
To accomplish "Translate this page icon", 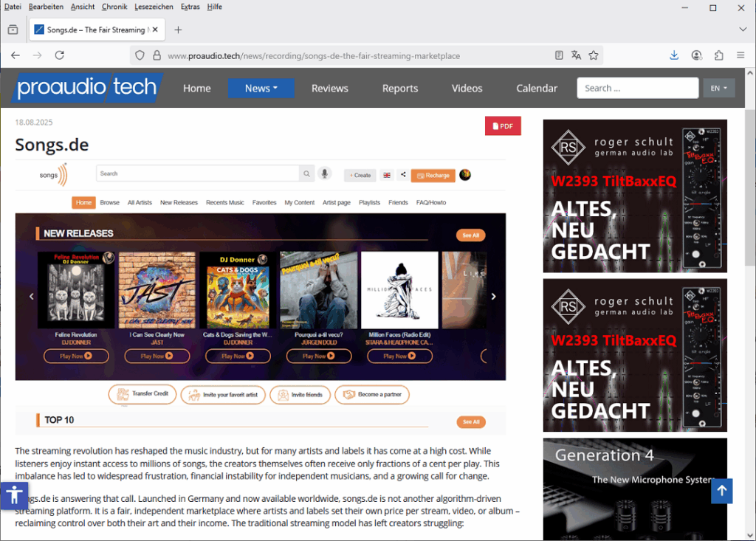I will [576, 55].
